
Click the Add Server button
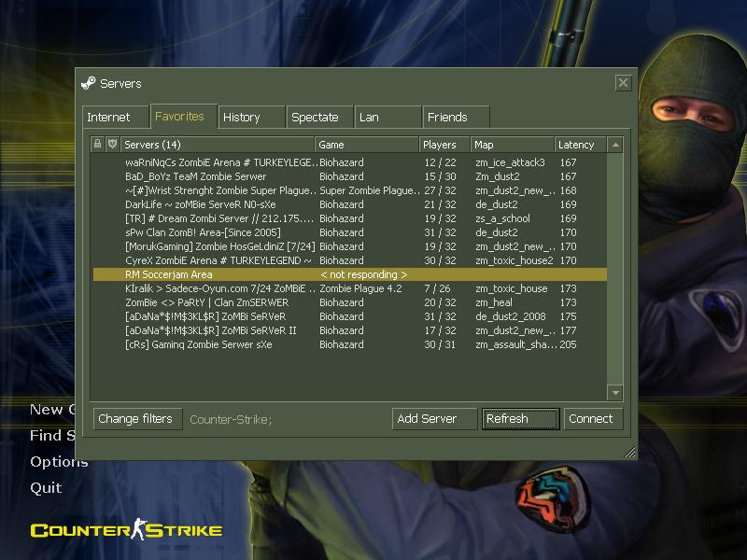(x=434, y=418)
